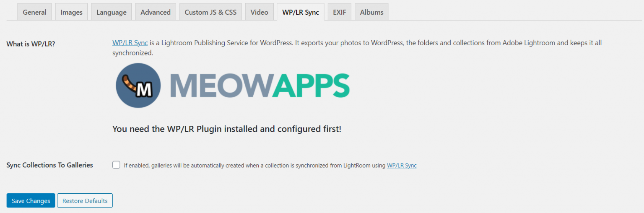Select the WP/LR Sync tab
Image resolution: width=644 pixels, height=213 pixels.
click(301, 12)
